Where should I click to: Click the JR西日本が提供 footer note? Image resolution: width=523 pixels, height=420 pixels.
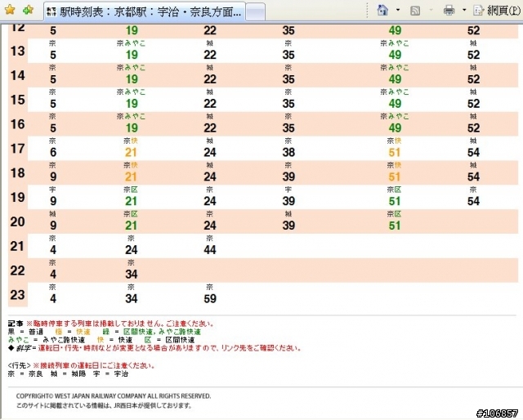point(104,405)
